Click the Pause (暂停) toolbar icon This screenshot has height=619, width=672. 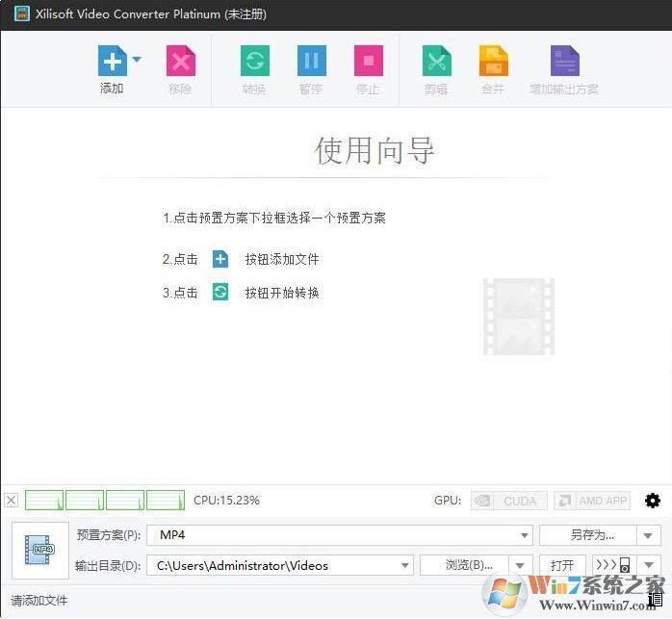[311, 62]
